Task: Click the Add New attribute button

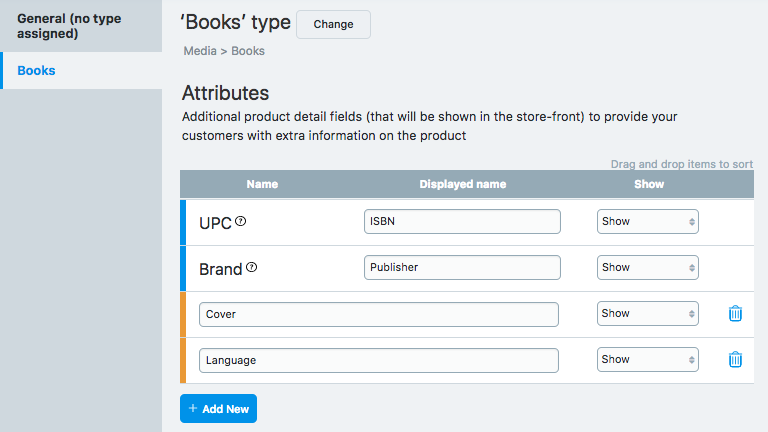Action: [218, 409]
